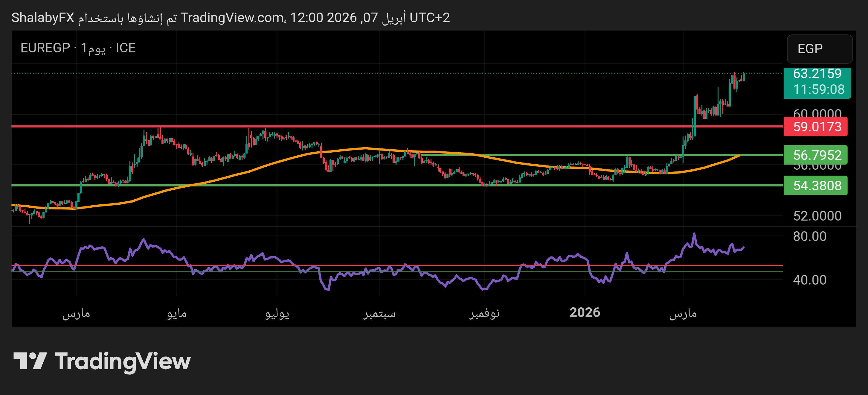
Task: Click the نوفمبر month label on time axis
Action: [484, 313]
